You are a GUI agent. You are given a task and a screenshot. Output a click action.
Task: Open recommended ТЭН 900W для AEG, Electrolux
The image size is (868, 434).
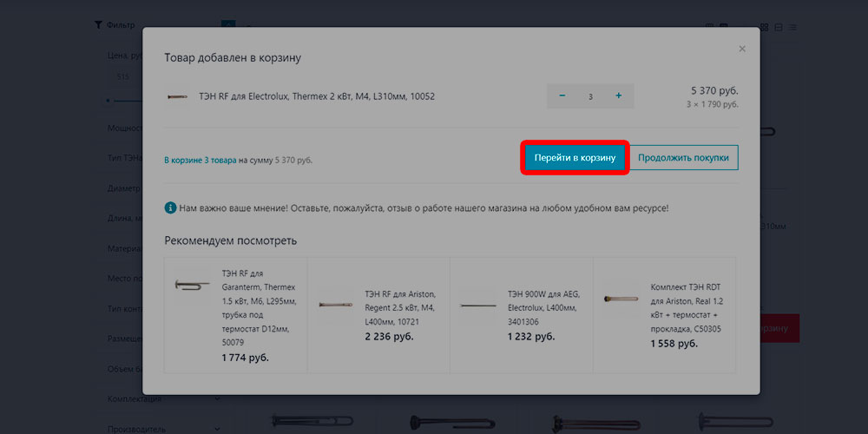[x=543, y=308]
